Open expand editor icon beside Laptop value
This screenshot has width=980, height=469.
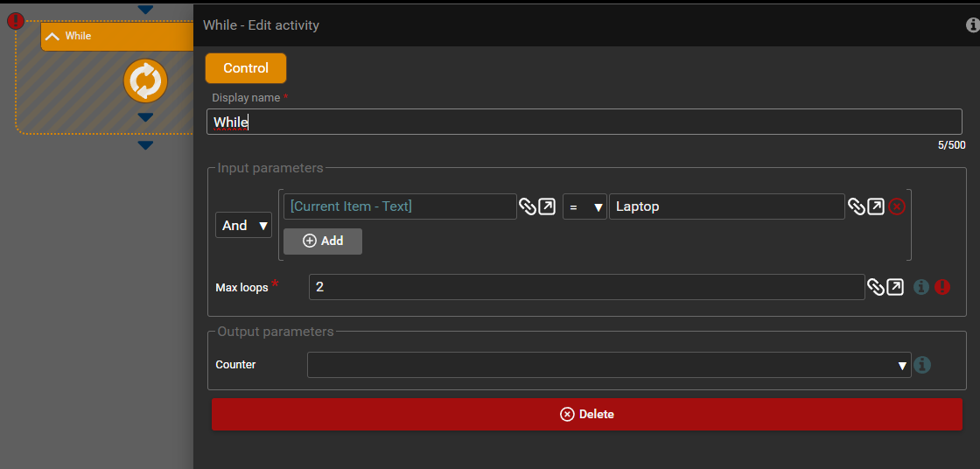(876, 207)
